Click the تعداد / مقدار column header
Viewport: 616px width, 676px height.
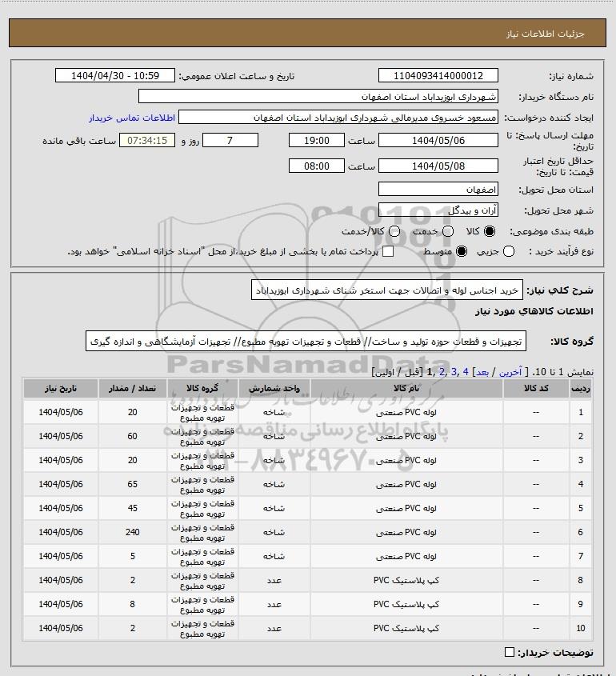pos(132,389)
